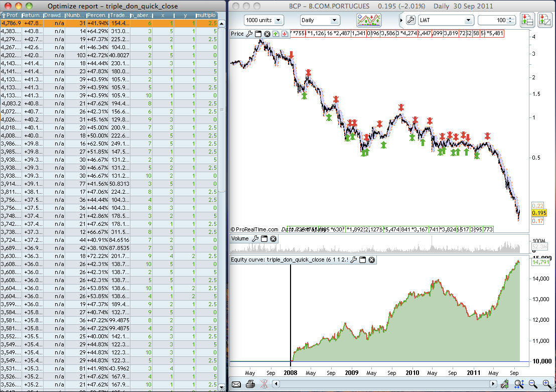
Task: Maximize the Price panel
Action: tap(258, 34)
